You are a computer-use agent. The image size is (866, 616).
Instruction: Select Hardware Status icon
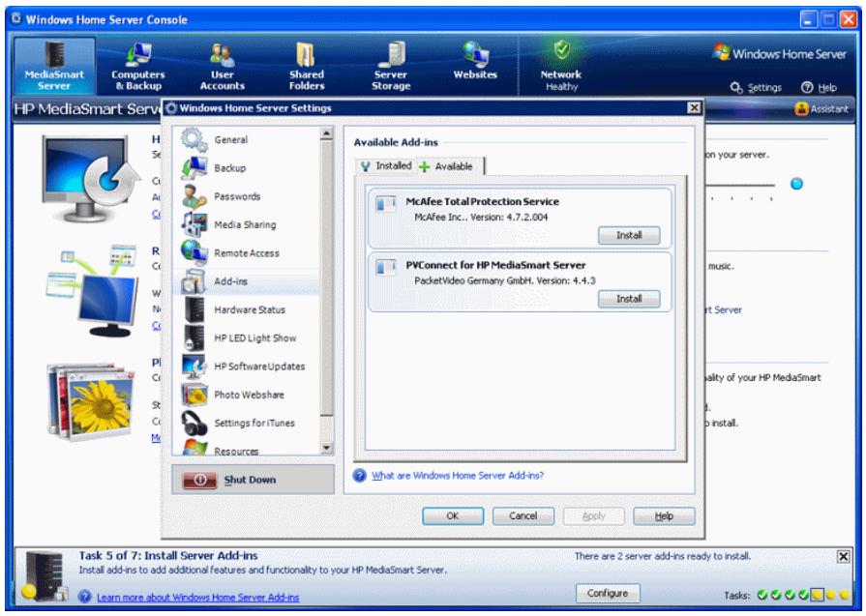tap(194, 309)
